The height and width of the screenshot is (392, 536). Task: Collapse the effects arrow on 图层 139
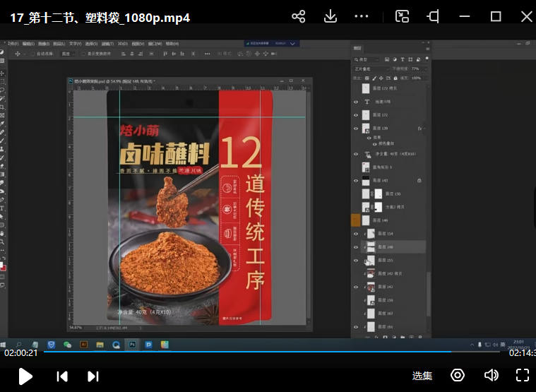[x=422, y=128]
